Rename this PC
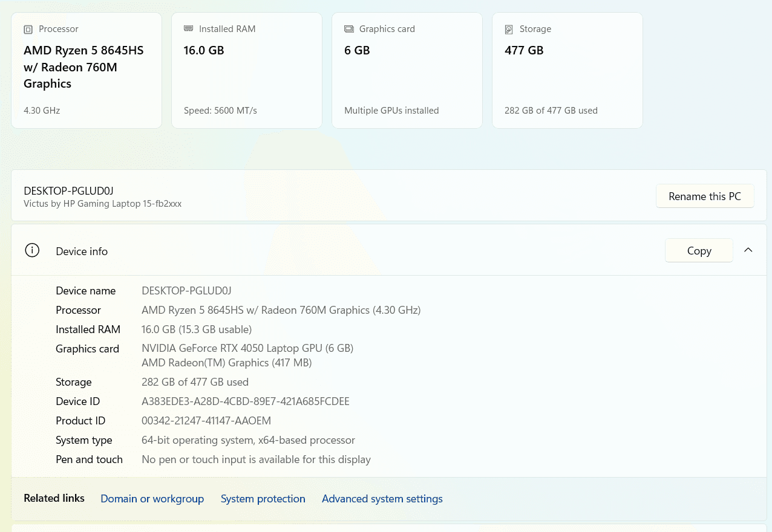 (705, 196)
